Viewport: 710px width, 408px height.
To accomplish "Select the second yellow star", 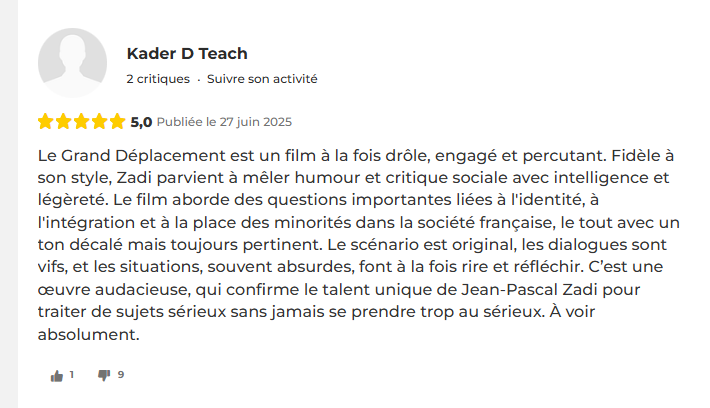I will point(63,121).
